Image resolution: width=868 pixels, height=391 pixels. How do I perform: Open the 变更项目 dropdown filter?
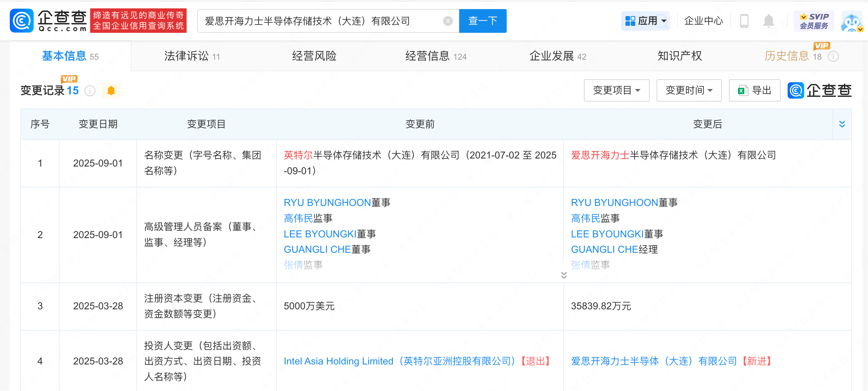click(616, 90)
